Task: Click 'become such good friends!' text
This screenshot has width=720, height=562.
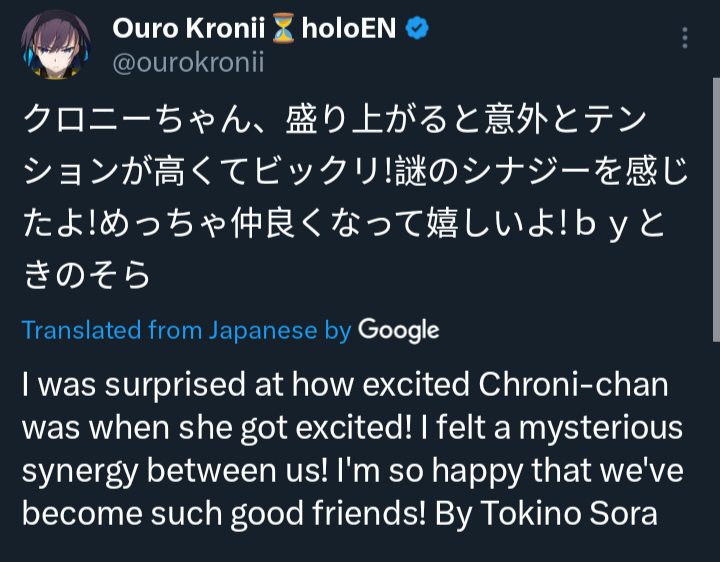Action: pos(224,513)
